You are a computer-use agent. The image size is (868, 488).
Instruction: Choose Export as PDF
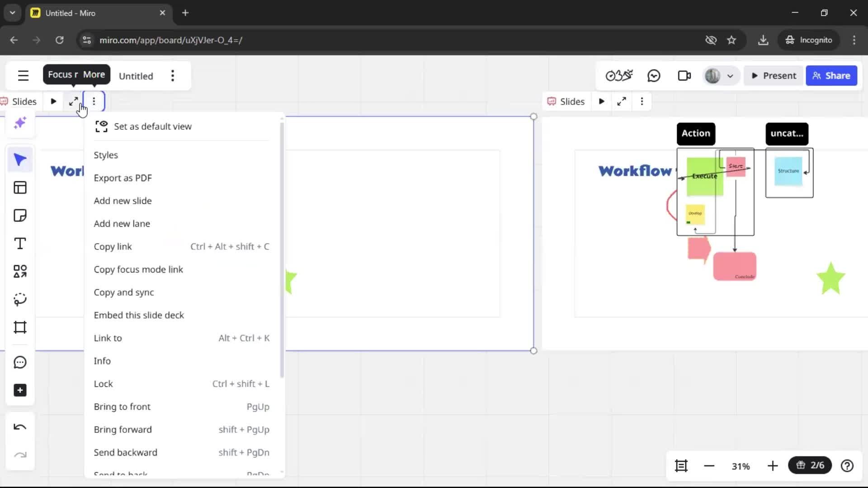pos(182,178)
